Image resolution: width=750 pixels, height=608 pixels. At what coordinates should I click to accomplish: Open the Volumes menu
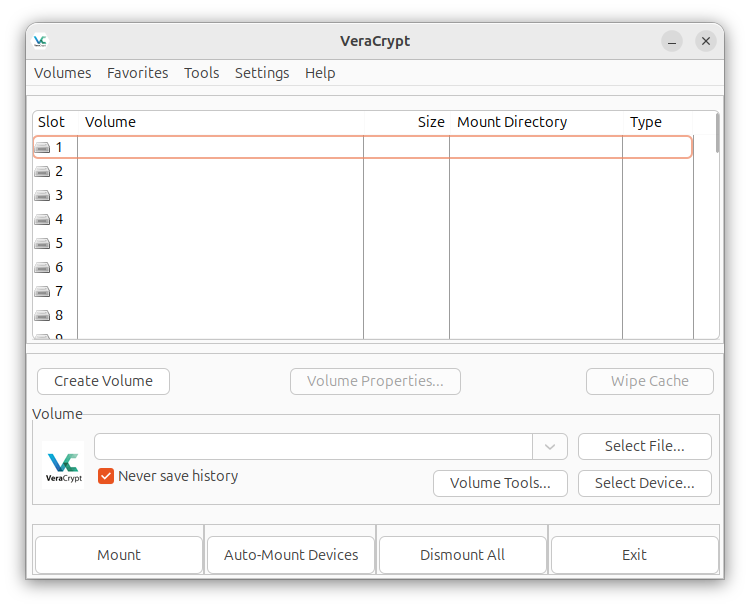(63, 73)
